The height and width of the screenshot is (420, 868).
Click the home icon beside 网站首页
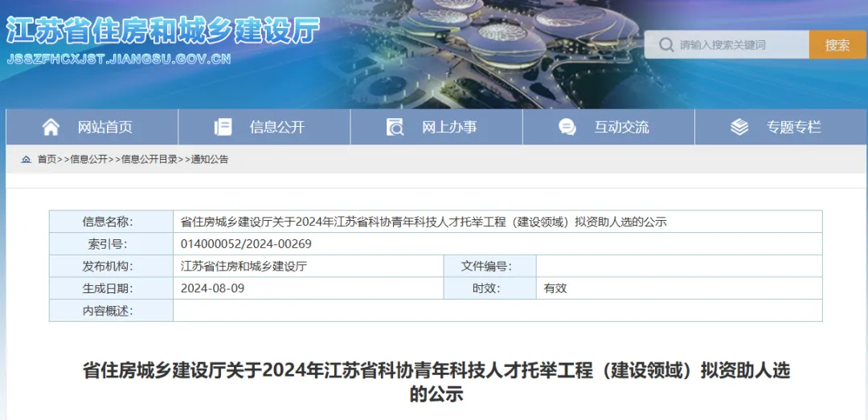click(51, 127)
